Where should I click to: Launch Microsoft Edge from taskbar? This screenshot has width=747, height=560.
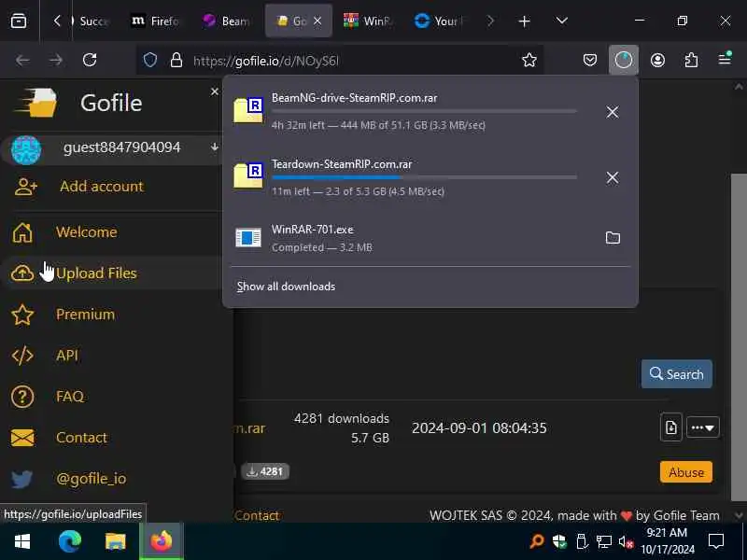[x=69, y=541]
